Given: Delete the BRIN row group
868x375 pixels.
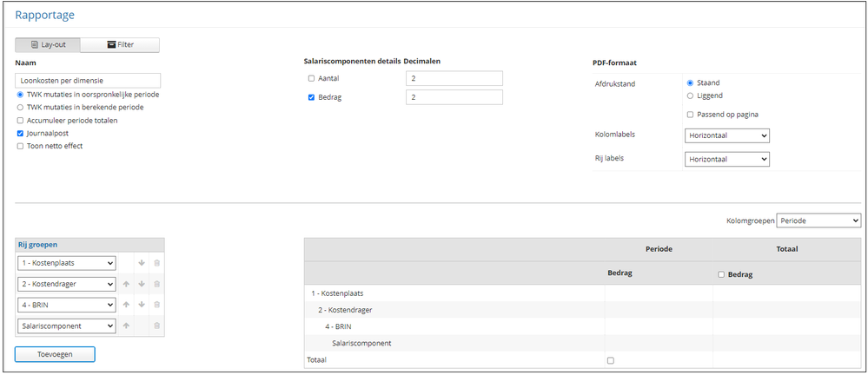Looking at the screenshot, I should (x=156, y=305).
